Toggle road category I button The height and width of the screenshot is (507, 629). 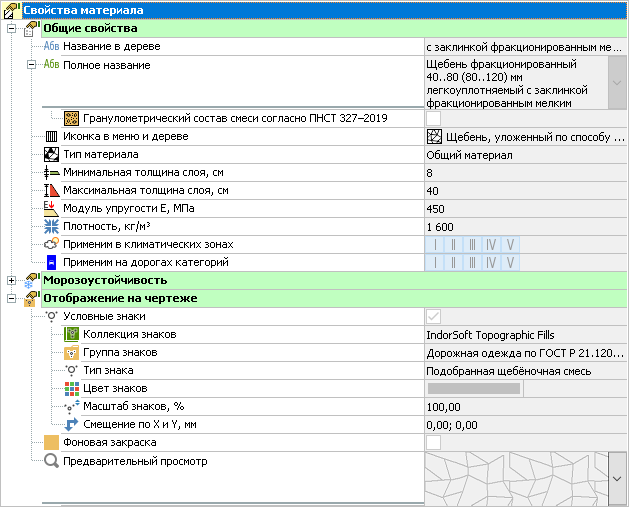(x=435, y=262)
